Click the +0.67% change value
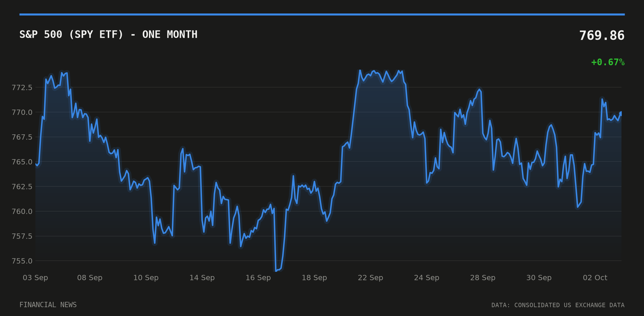The width and height of the screenshot is (644, 316). [x=608, y=62]
